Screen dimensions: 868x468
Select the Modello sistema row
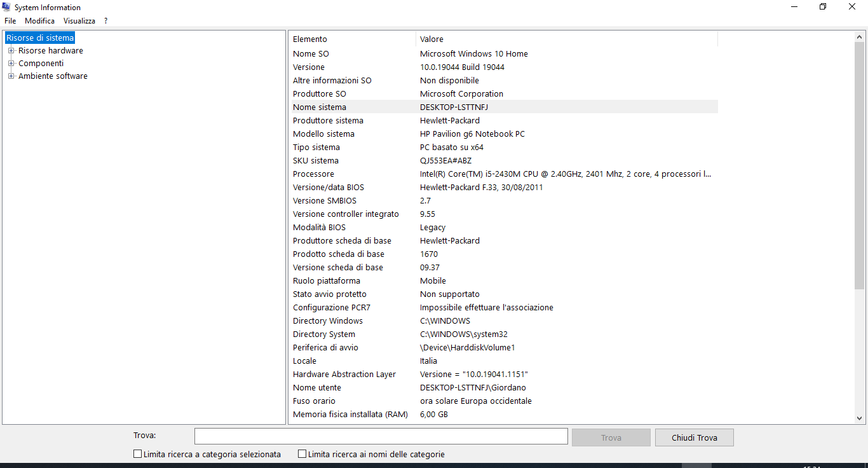pyautogui.click(x=504, y=134)
